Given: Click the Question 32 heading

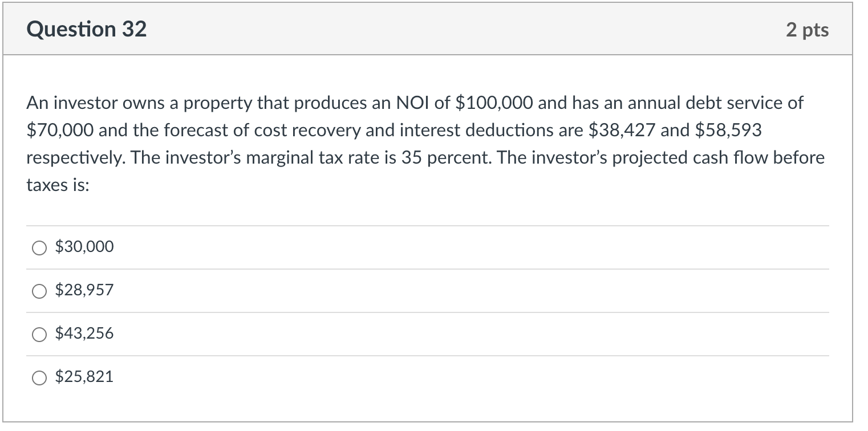Looking at the screenshot, I should (x=87, y=29).
